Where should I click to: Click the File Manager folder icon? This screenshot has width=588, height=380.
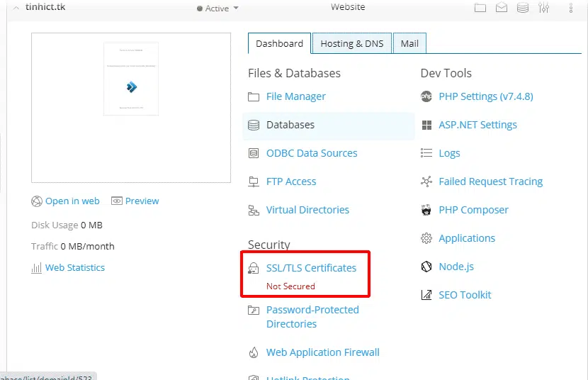254,97
